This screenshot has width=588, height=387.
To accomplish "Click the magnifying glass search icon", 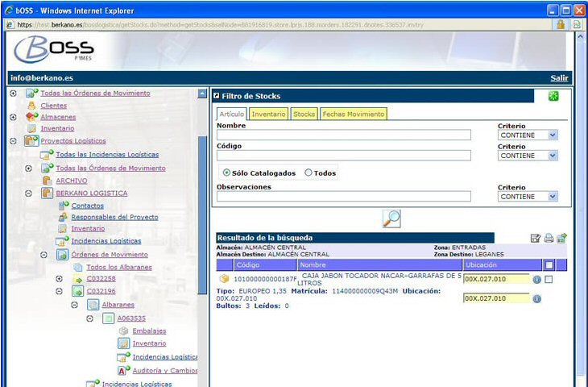I will click(x=391, y=218).
